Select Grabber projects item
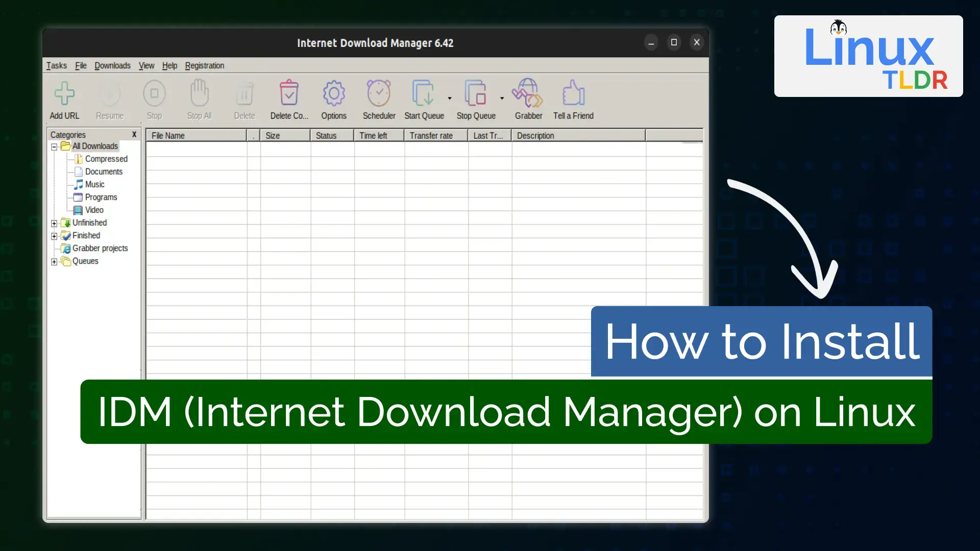 click(100, 248)
